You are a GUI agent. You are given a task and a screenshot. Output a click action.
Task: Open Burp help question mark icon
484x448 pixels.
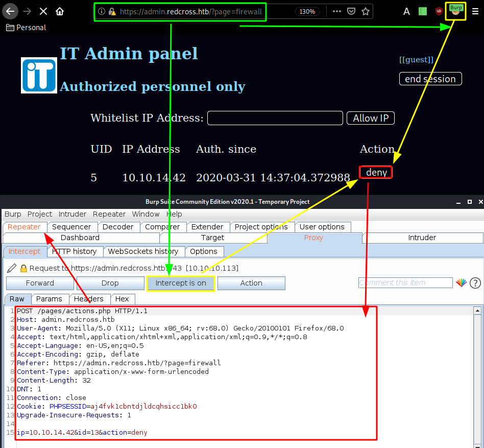click(x=475, y=283)
